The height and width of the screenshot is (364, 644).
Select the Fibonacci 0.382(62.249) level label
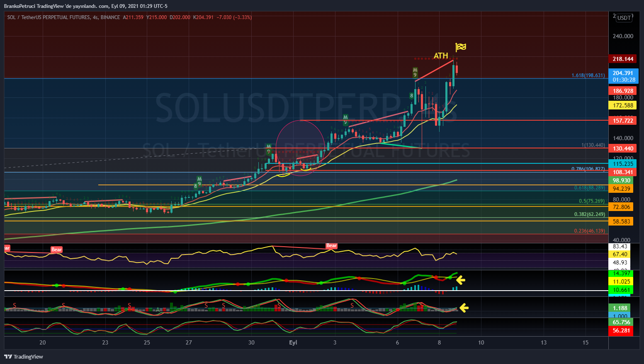click(x=589, y=214)
